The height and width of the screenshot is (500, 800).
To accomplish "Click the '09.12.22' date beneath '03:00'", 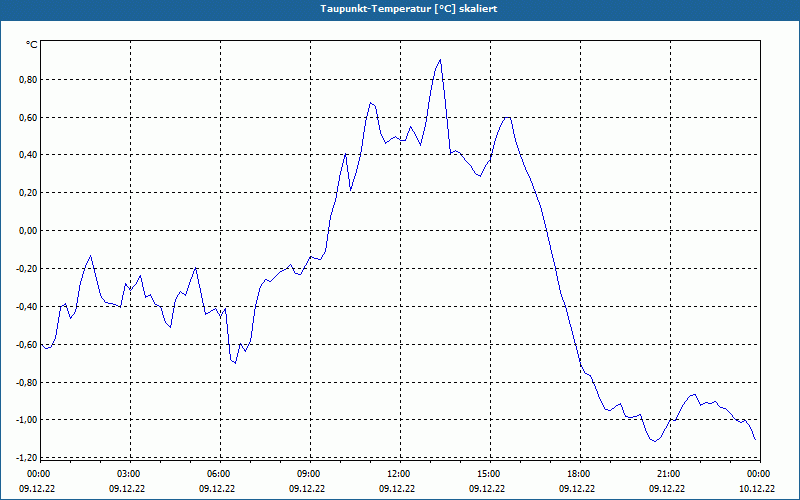I will point(127,488).
